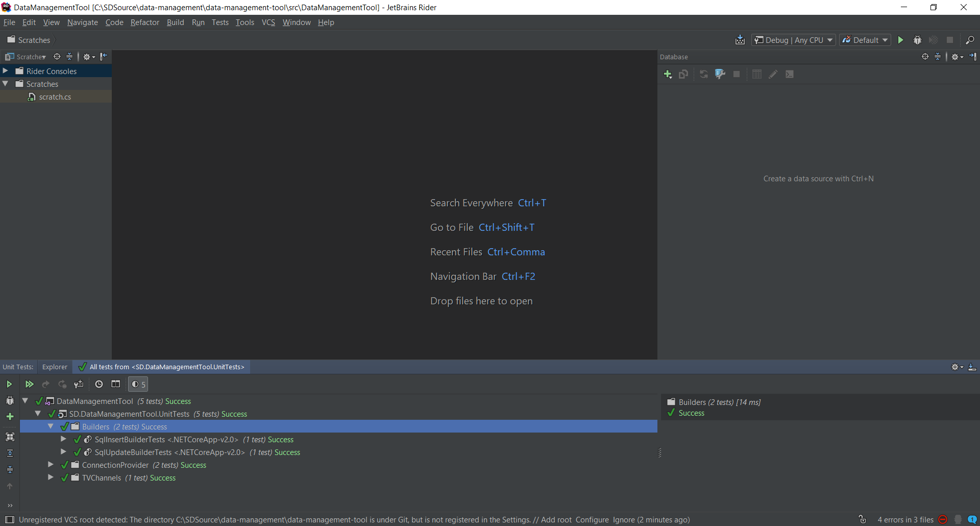Click the Scratches breadcrumb in navigation bar

click(29, 40)
